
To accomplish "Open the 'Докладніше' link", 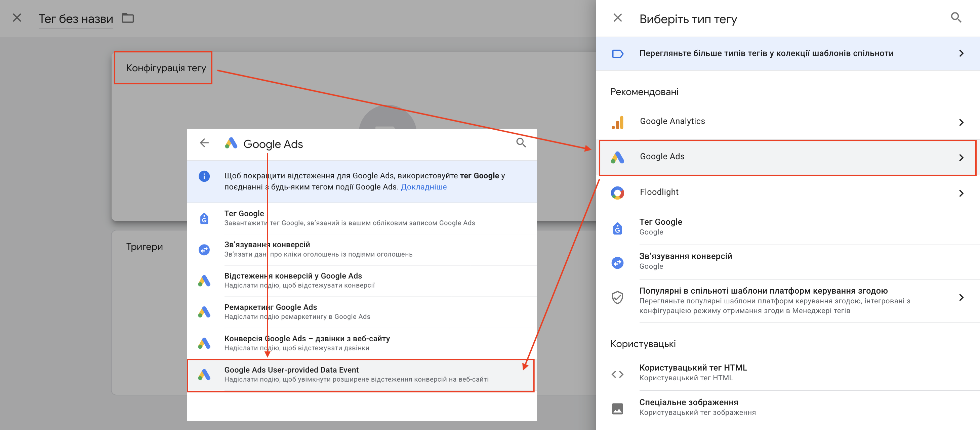I will pyautogui.click(x=424, y=187).
